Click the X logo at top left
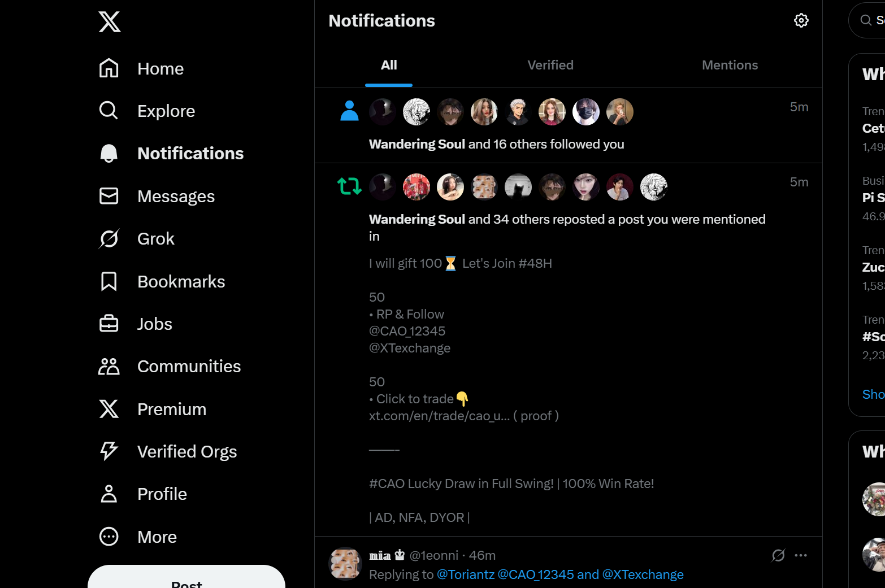The height and width of the screenshot is (588, 885). click(110, 22)
